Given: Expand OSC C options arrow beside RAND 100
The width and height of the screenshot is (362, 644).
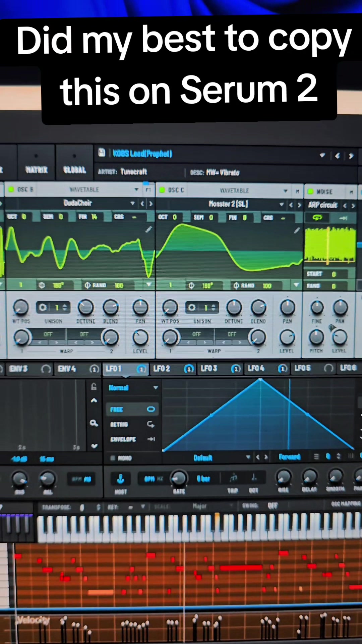Looking at the screenshot, I should [296, 285].
